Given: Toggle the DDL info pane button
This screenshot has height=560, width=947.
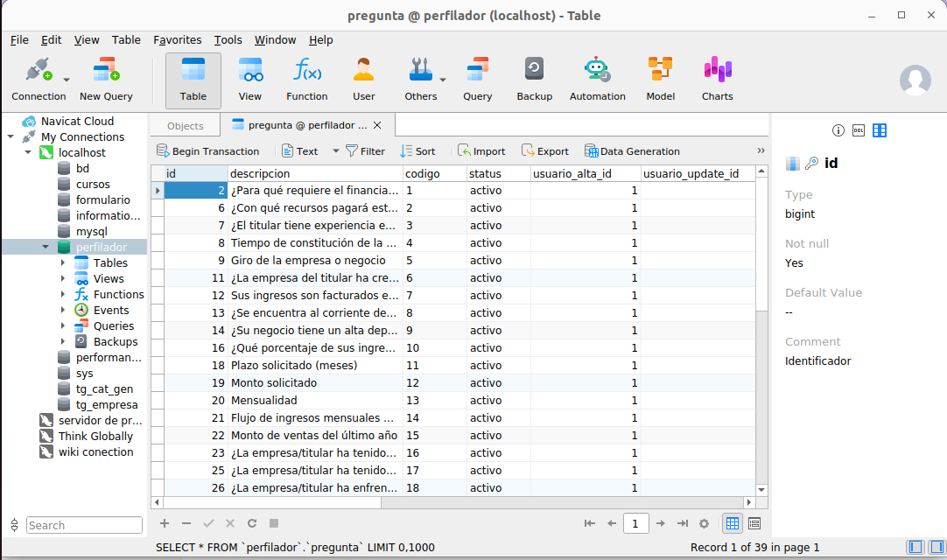Looking at the screenshot, I should [859, 130].
